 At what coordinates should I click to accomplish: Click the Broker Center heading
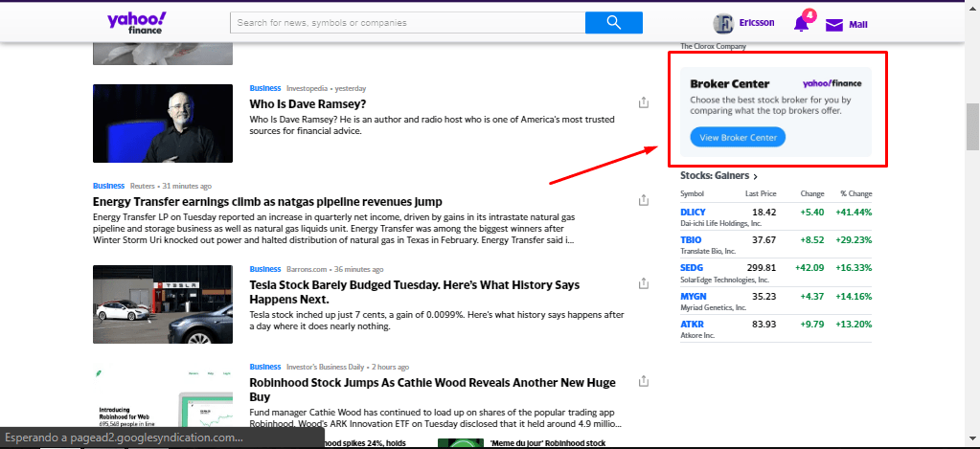pyautogui.click(x=729, y=83)
